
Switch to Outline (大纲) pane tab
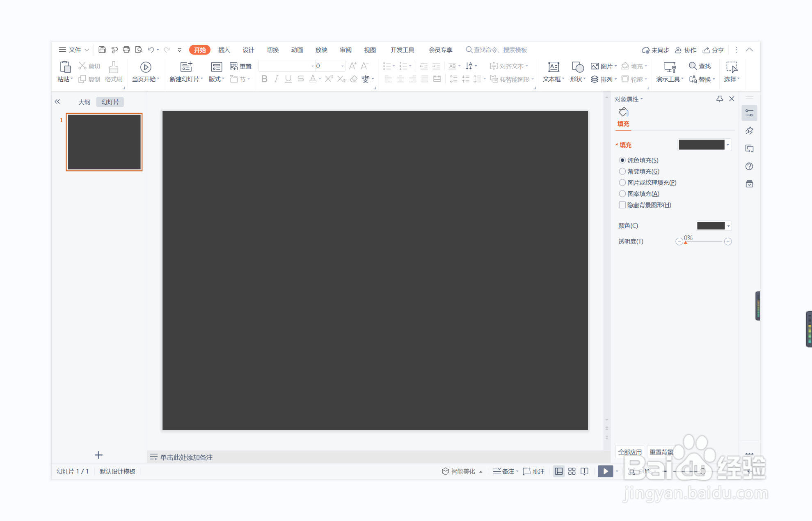point(84,102)
